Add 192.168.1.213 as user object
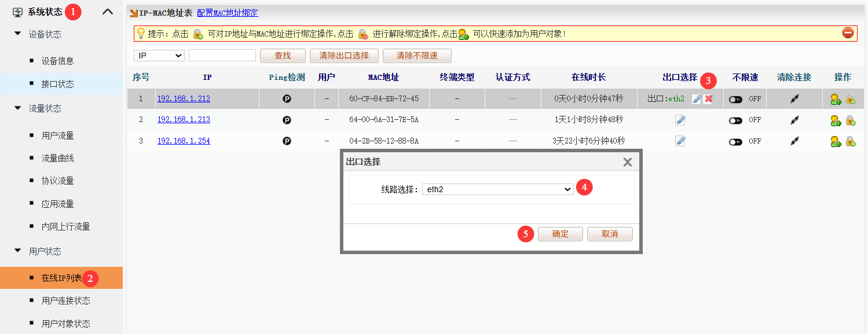Screen dimensions: 868x334 (x=836, y=120)
